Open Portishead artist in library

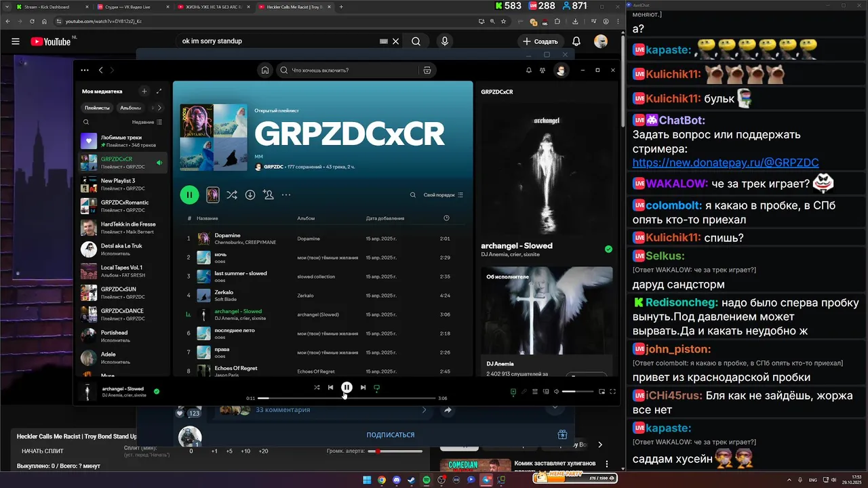pos(123,336)
